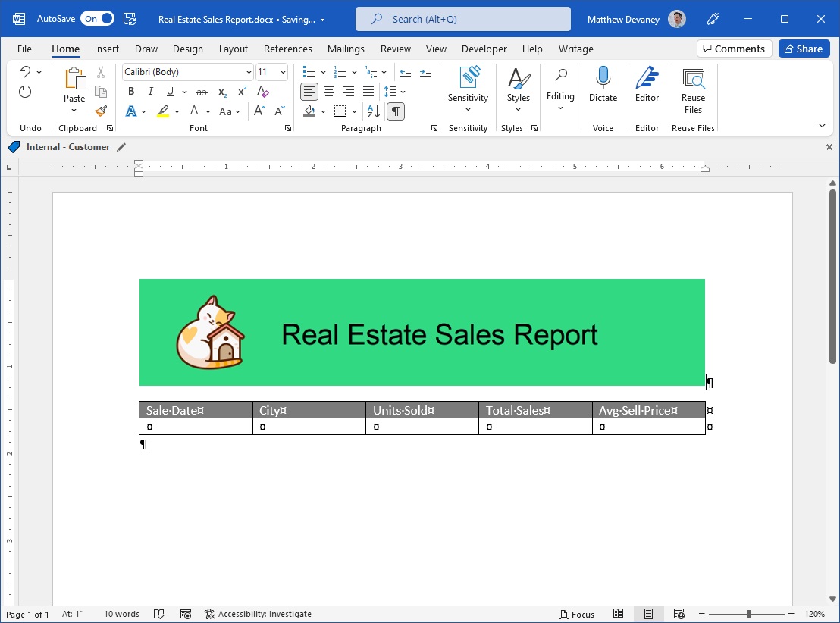The width and height of the screenshot is (840, 623).
Task: Turn off the AutoSave toggle
Action: click(97, 18)
